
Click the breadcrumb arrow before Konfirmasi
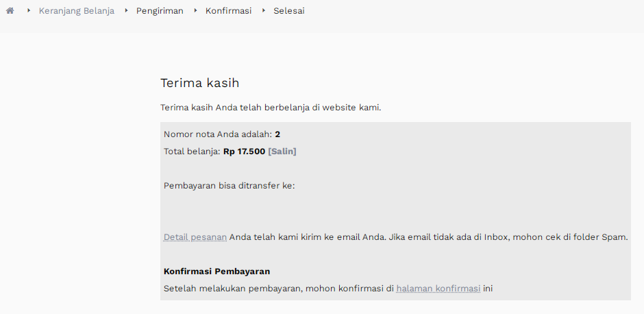(x=195, y=10)
